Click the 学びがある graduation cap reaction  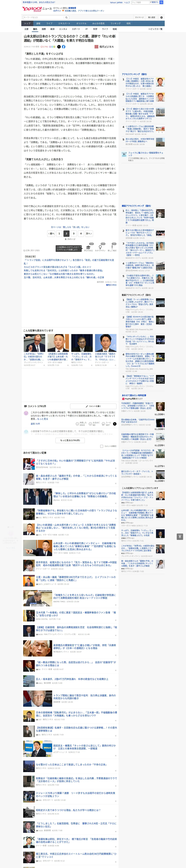pyautogui.click(x=89, y=248)
